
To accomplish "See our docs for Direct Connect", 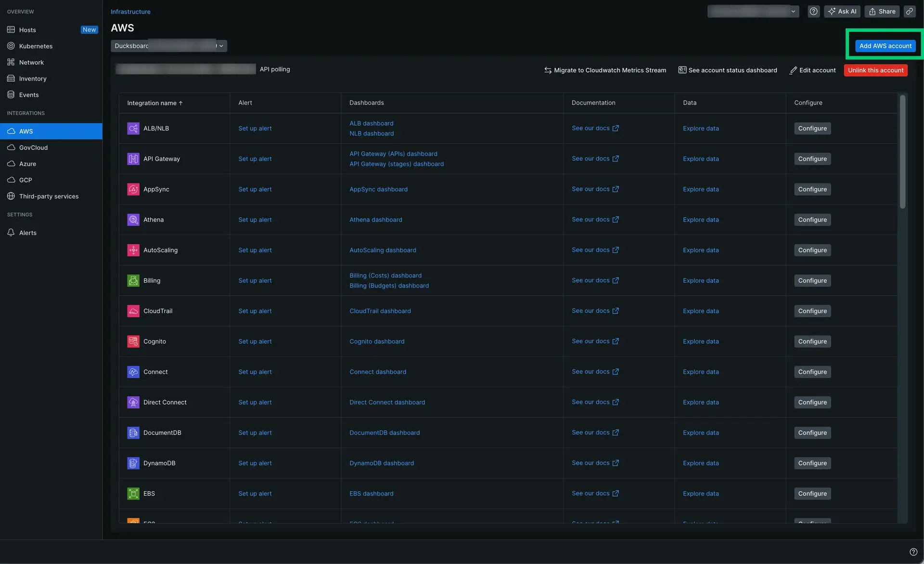I will (x=595, y=402).
